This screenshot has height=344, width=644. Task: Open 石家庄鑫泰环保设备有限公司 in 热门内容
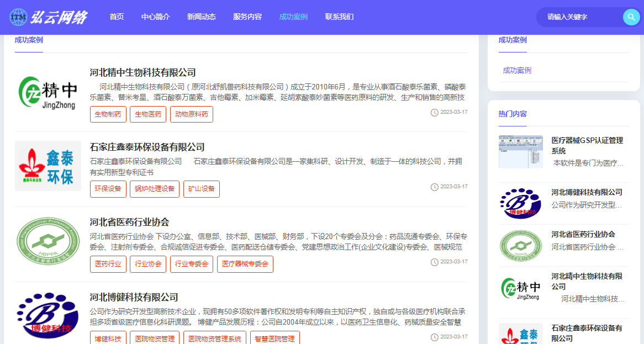tap(587, 334)
